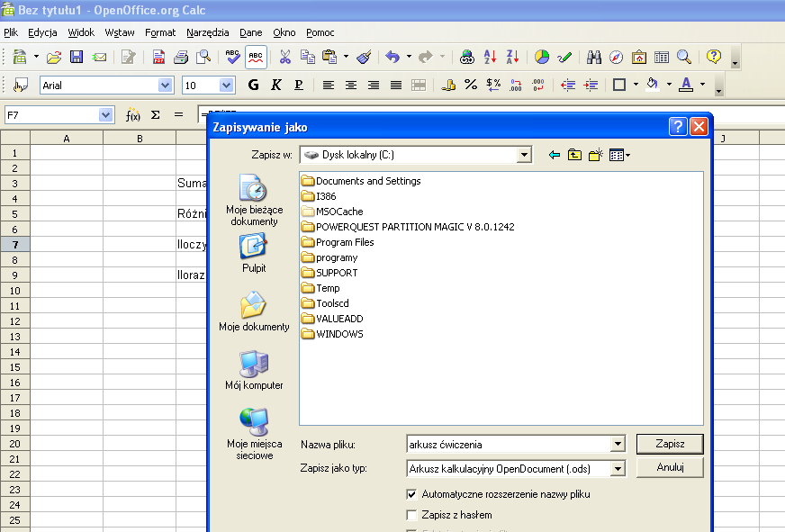The width and height of the screenshot is (785, 532).
Task: Open the Arial font name dropdown
Action: 166,86
